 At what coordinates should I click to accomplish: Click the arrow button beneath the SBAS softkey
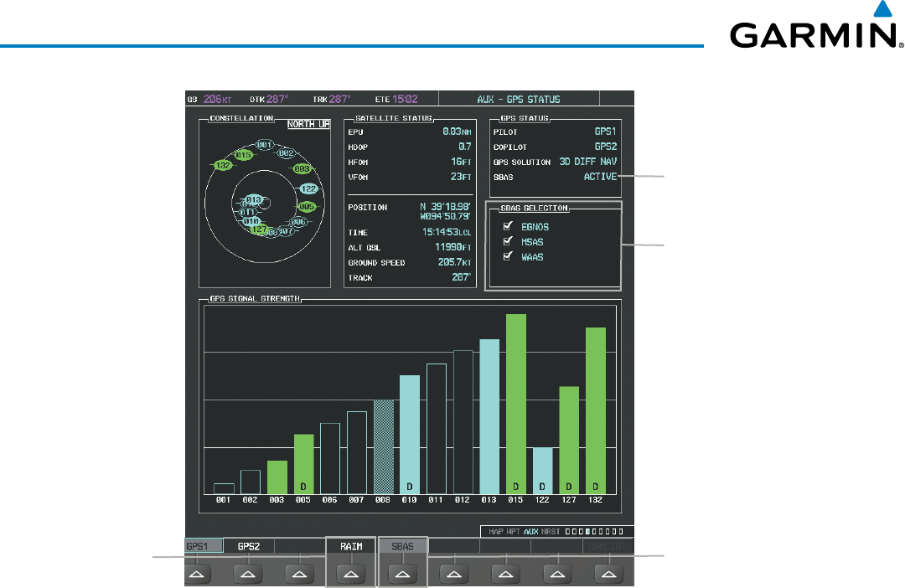tap(402, 574)
